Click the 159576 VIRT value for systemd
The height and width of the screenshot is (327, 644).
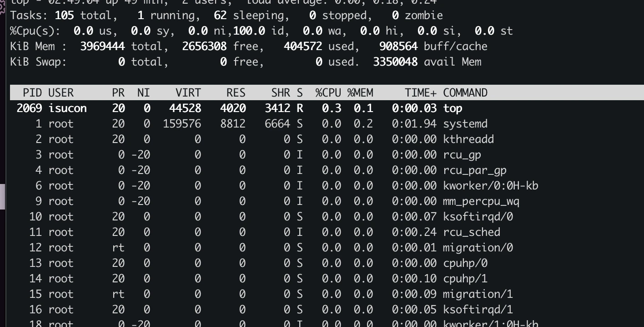click(x=182, y=124)
